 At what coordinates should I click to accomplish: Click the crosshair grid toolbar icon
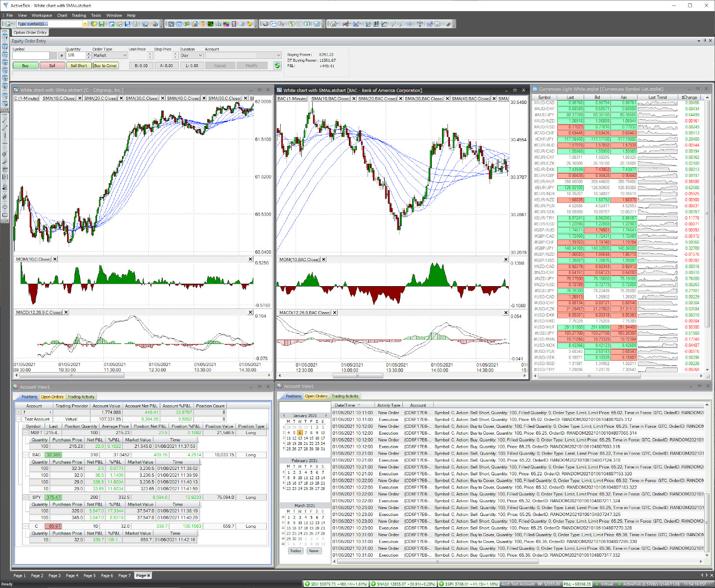[410, 24]
